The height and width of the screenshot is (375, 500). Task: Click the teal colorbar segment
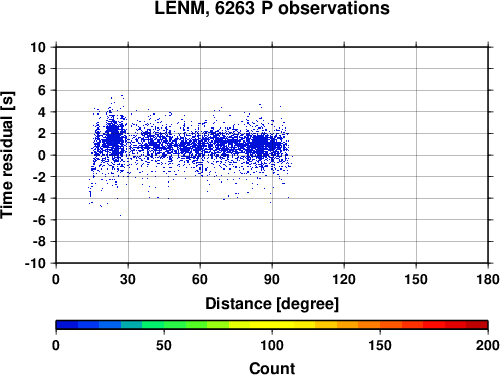pyautogui.click(x=131, y=325)
